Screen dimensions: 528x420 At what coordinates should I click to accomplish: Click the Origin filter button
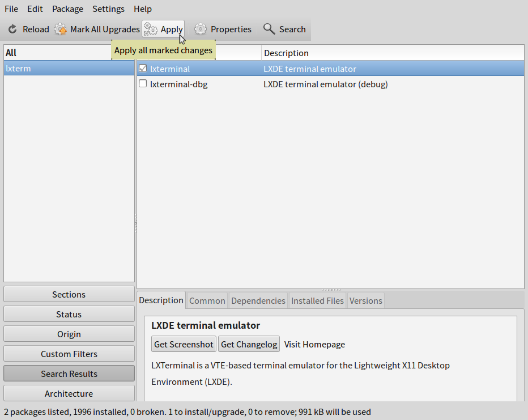coord(69,334)
